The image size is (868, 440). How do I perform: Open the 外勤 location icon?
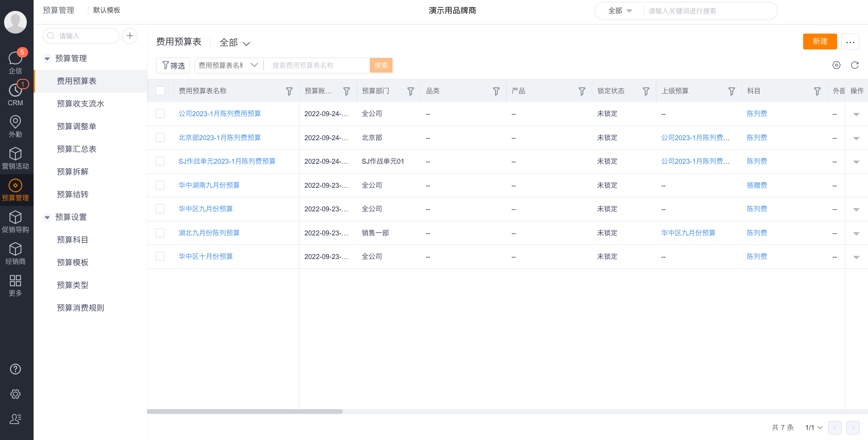(x=15, y=126)
